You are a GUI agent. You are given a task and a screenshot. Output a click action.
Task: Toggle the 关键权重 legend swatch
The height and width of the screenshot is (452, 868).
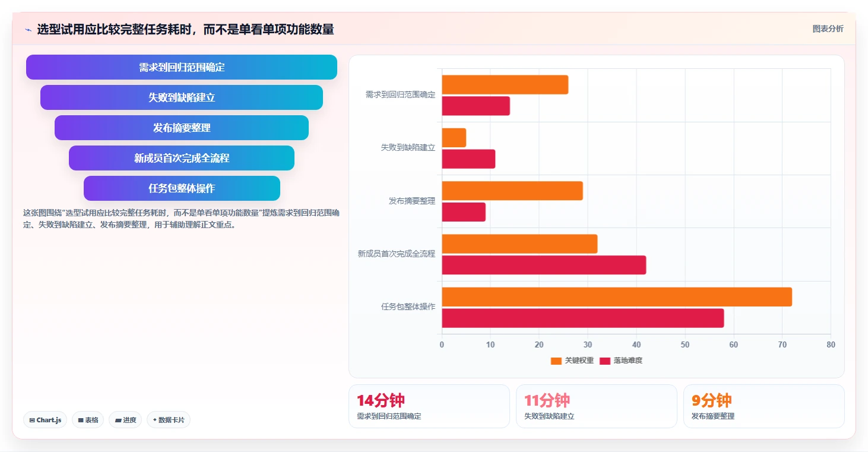tap(556, 361)
